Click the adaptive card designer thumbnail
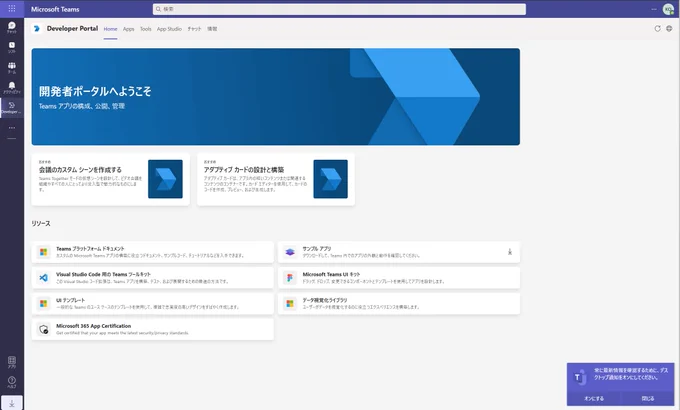The height and width of the screenshot is (410, 680). click(330, 179)
